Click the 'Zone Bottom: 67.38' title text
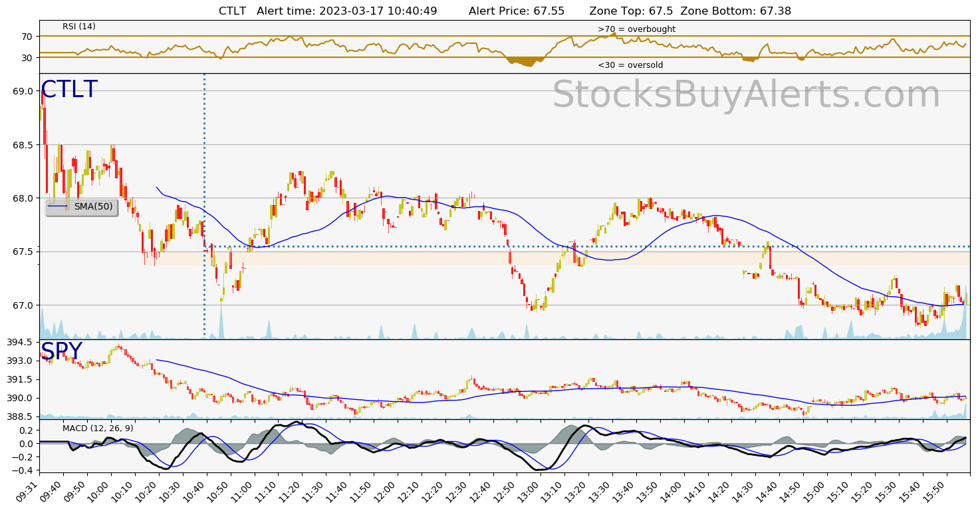 tap(735, 11)
